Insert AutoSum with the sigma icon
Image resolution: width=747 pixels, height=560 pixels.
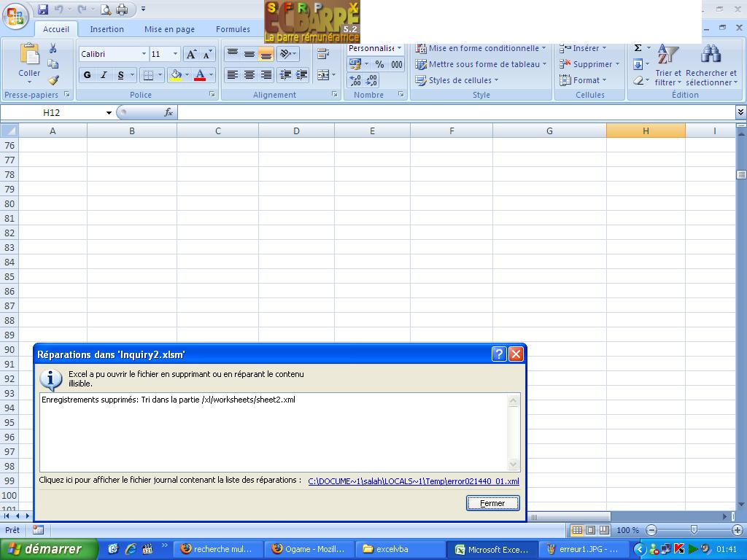point(638,48)
